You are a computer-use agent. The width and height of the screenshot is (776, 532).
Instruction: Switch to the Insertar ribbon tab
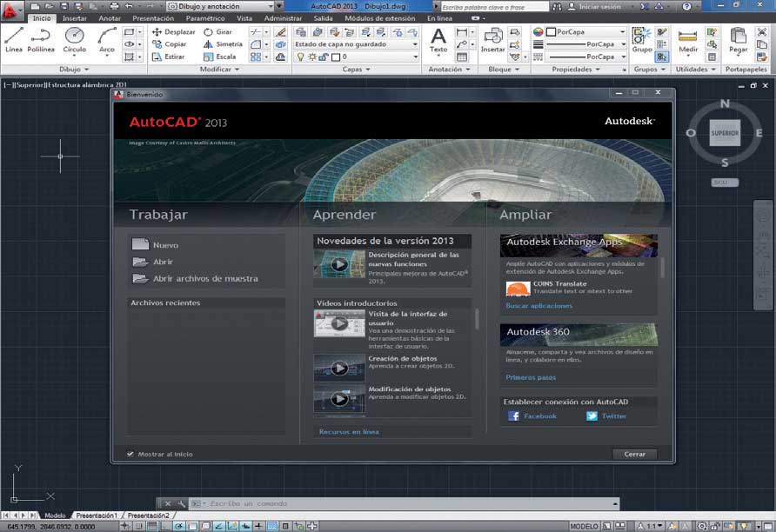pyautogui.click(x=75, y=18)
